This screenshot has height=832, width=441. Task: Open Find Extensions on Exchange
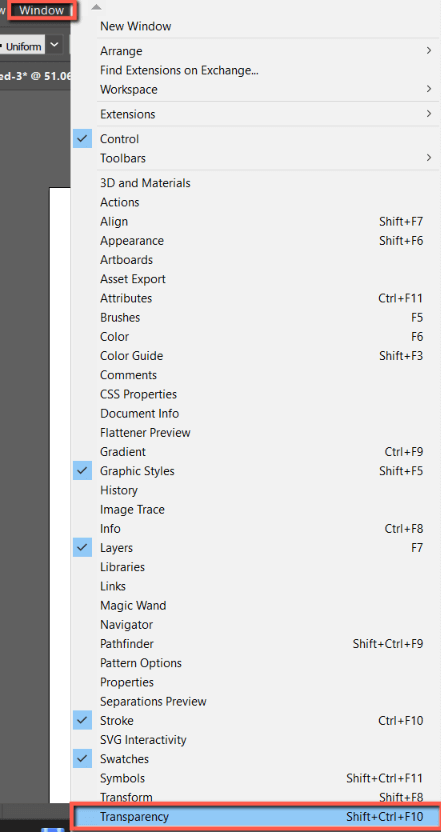(256, 70)
